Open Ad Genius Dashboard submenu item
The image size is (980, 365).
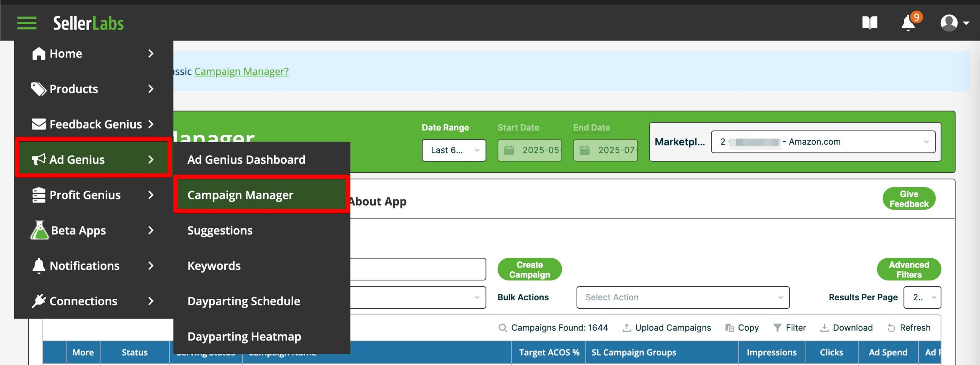(x=262, y=160)
